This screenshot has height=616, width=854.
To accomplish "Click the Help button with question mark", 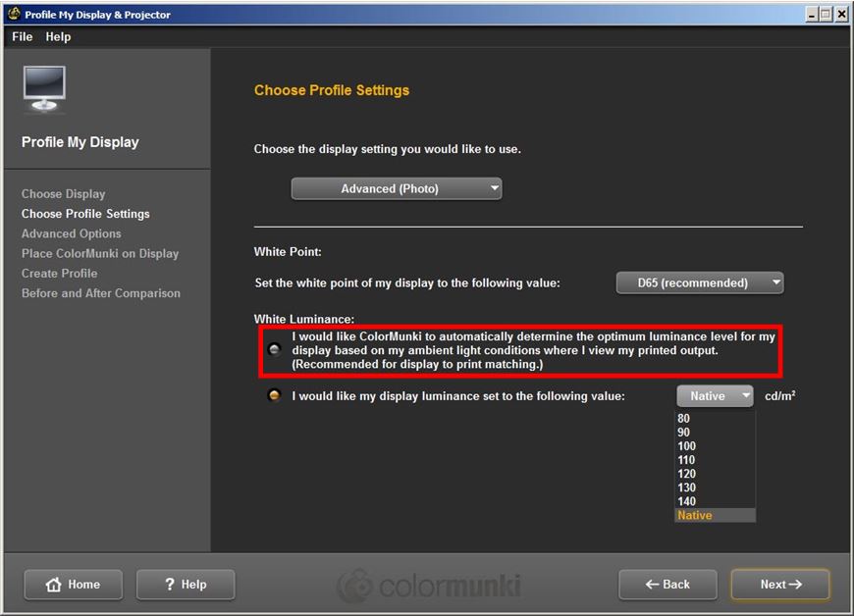I will point(186,585).
